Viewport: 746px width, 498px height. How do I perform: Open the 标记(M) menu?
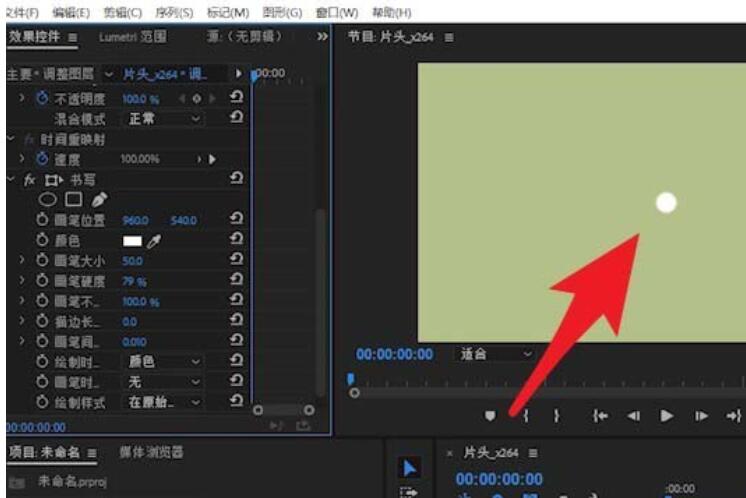point(228,12)
